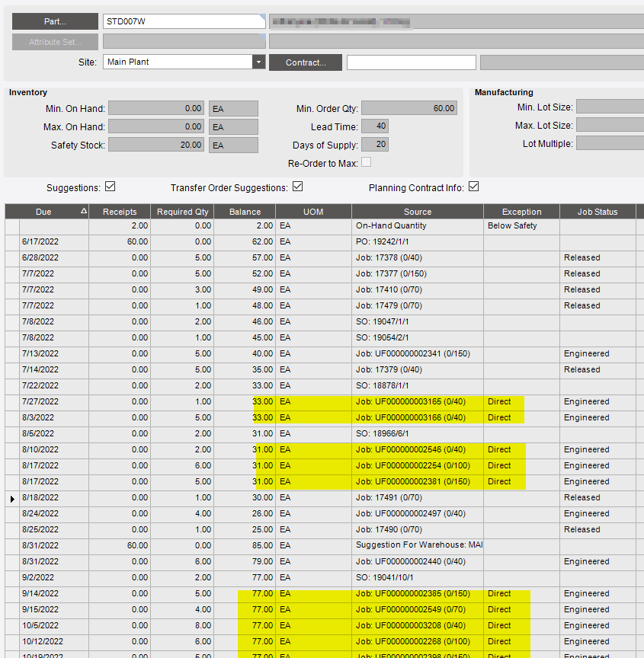644x658 pixels.
Task: Select Job: UF000000002385 (0/150) cell
Action: (x=418, y=593)
